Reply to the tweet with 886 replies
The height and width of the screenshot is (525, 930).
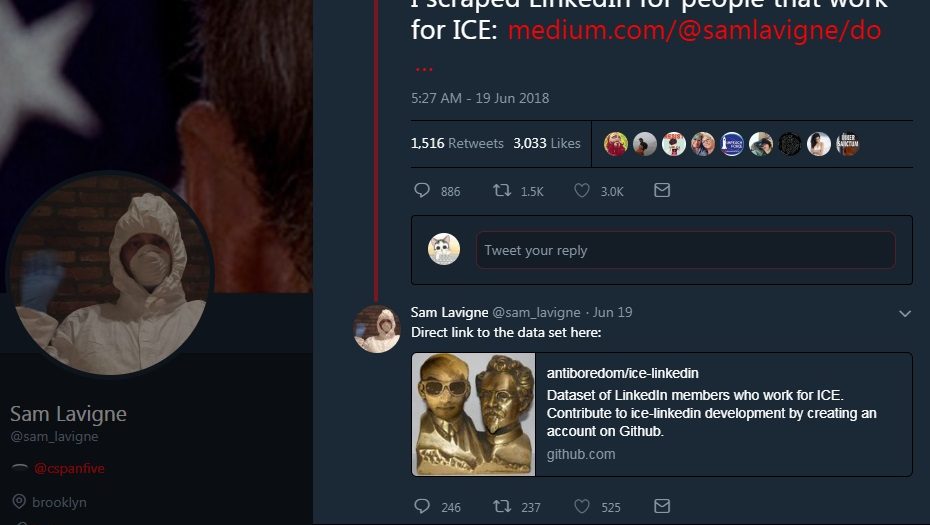coord(422,190)
